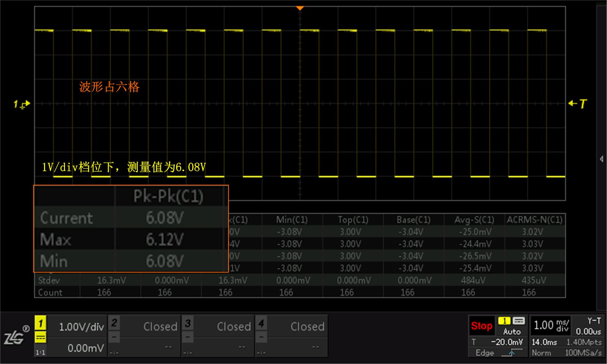This screenshot has height=364, width=607.
Task: Click the yellow trigger level T arrow
Action: (x=577, y=103)
